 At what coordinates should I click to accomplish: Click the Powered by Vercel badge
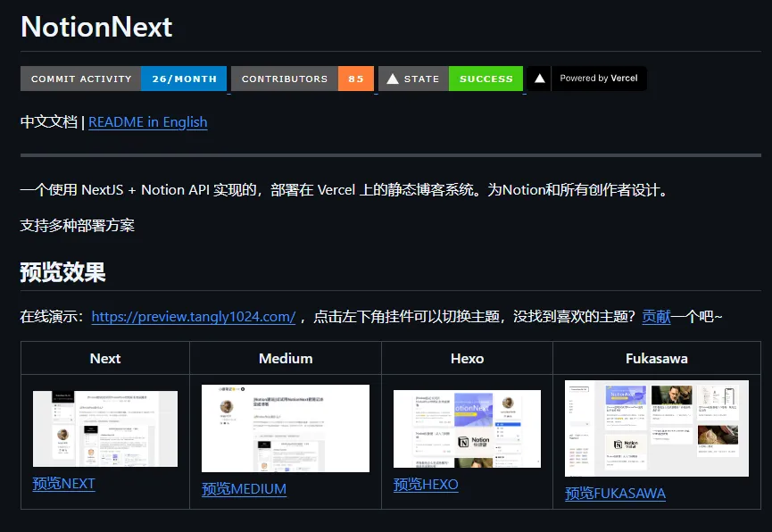tap(586, 79)
